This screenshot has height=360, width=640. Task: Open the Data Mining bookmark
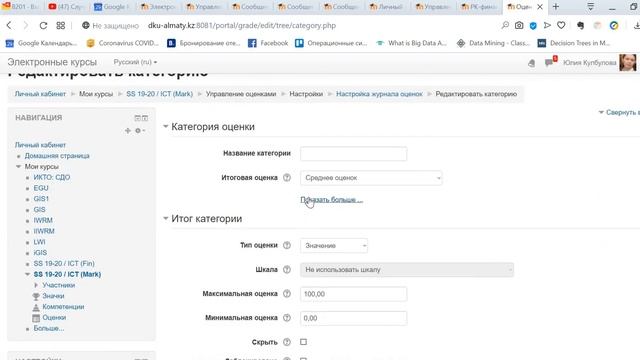coord(493,43)
